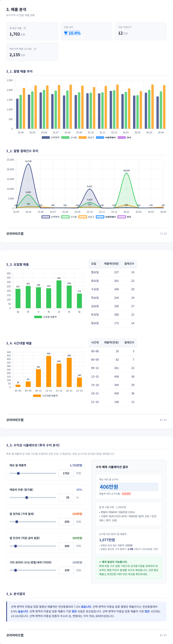
Task: Enable 서울특별시 legend in the 월별 결제건수 추이 chart
Action: (106, 217)
